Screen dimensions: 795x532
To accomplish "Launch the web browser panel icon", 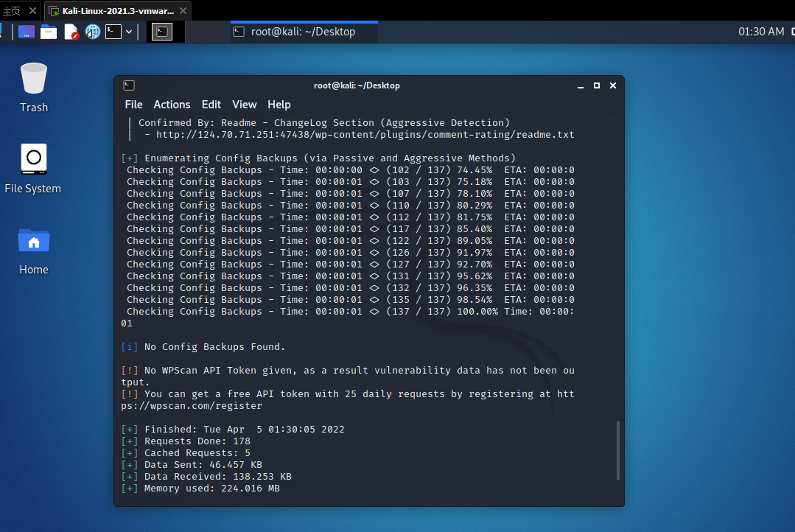I will point(92,32).
